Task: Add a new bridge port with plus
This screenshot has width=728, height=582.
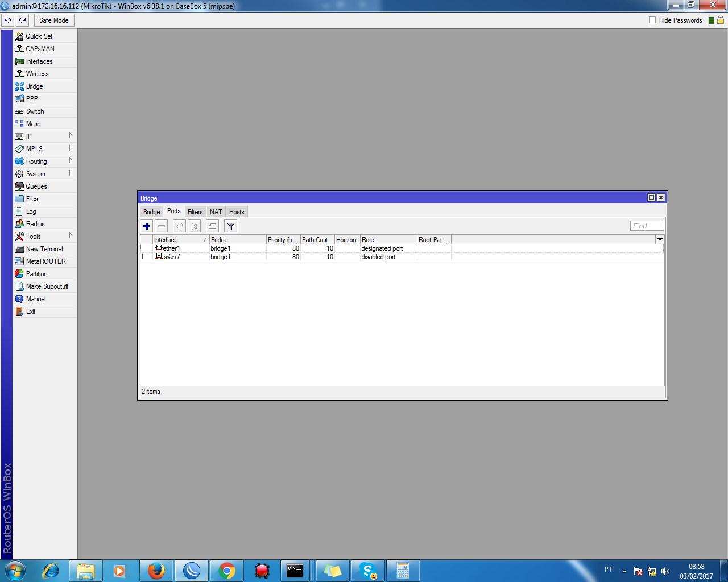Action: (147, 226)
